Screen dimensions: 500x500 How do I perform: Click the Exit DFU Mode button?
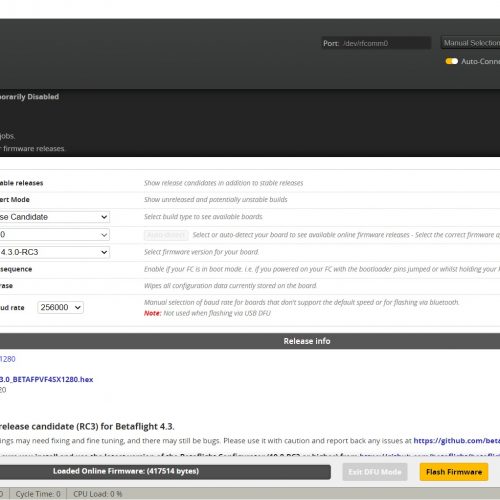(375, 472)
